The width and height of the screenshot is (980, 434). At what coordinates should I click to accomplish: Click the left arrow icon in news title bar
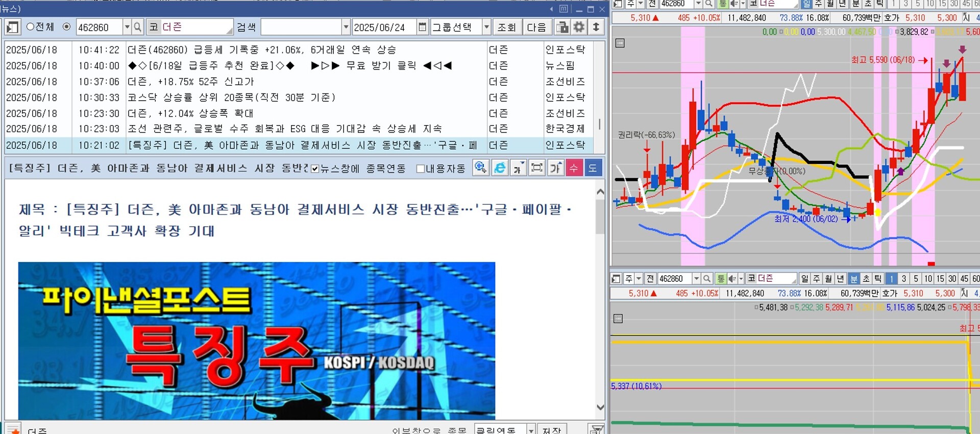[x=551, y=9]
